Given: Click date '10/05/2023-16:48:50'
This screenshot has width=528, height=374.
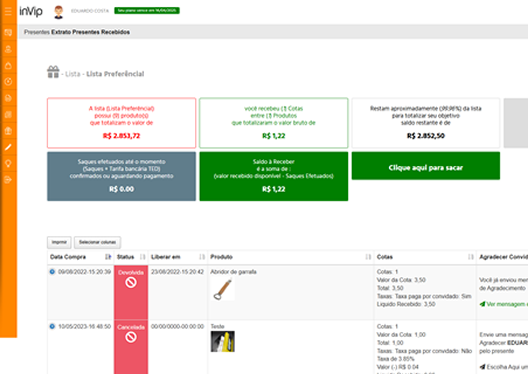Looking at the screenshot, I should coord(85,326).
